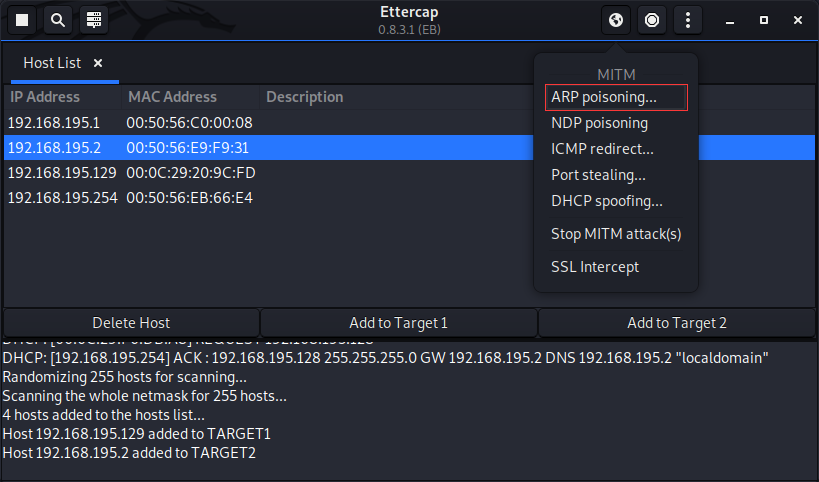
Task: Open the three-dot Ettercap menu
Action: (x=687, y=20)
